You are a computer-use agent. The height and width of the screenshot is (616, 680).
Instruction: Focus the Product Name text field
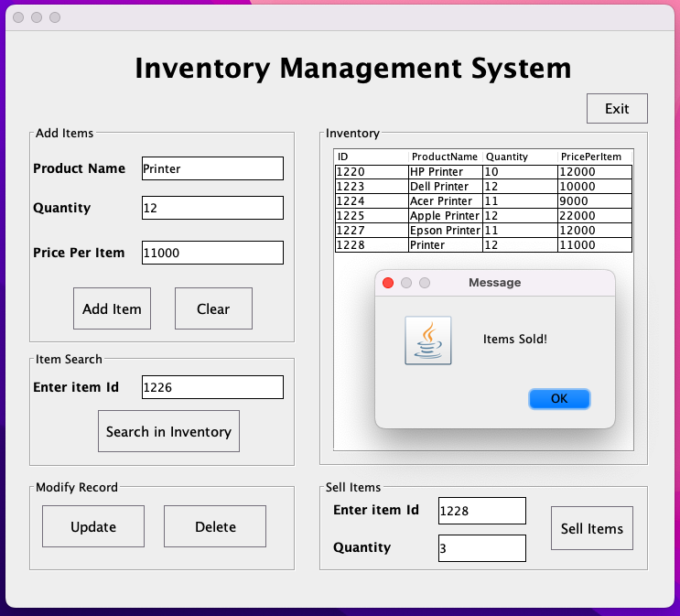212,168
